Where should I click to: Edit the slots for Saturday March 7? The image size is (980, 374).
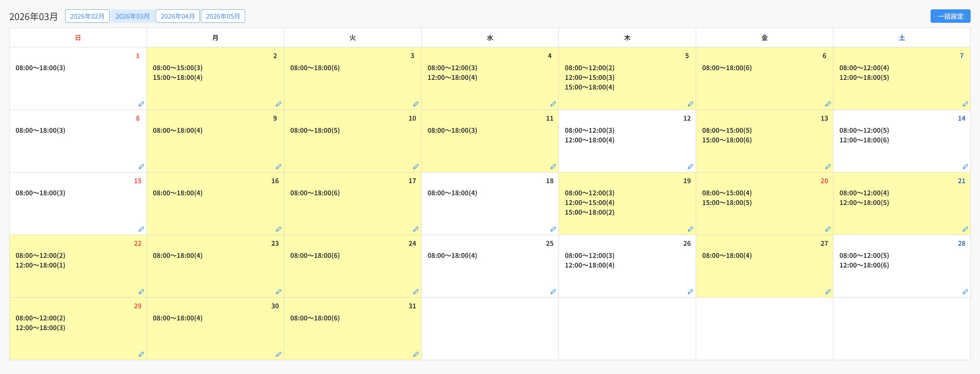click(x=965, y=104)
